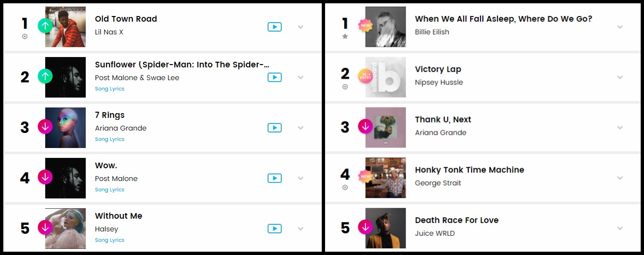Open Song Lyrics link under Post Malone & Swae Lee
This screenshot has height=255, width=644.
tap(110, 89)
